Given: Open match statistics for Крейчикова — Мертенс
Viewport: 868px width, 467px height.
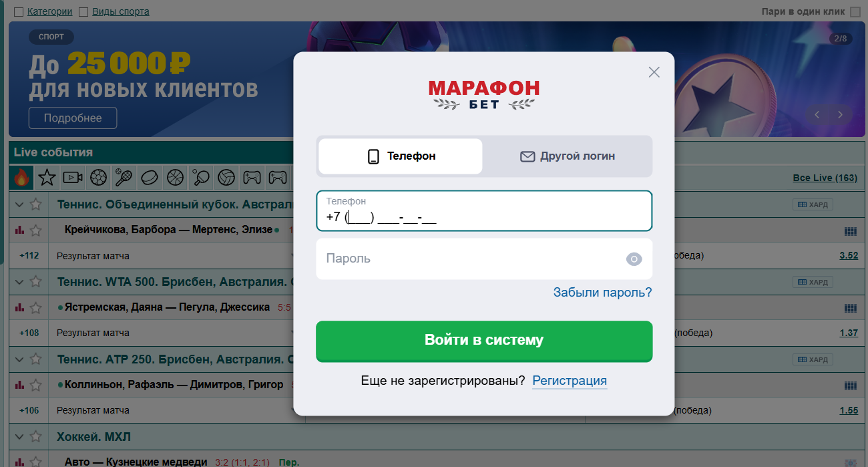Looking at the screenshot, I should (19, 230).
